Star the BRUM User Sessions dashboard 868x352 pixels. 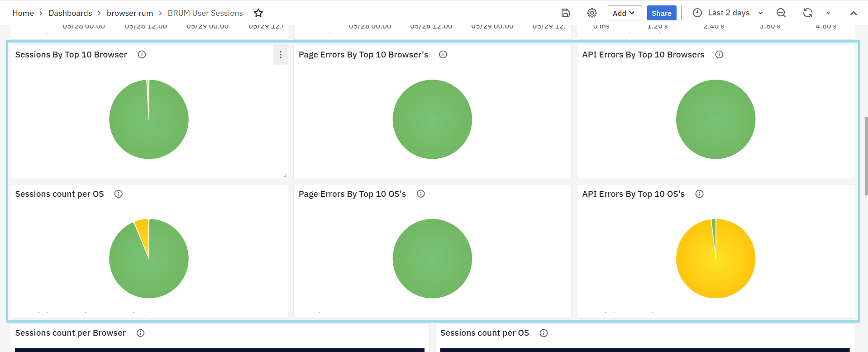258,13
